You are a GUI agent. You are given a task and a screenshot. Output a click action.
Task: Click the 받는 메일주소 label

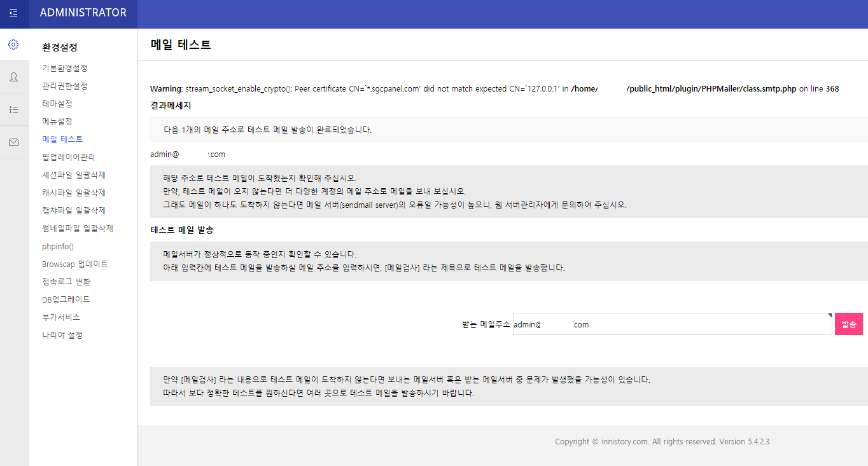coord(486,324)
